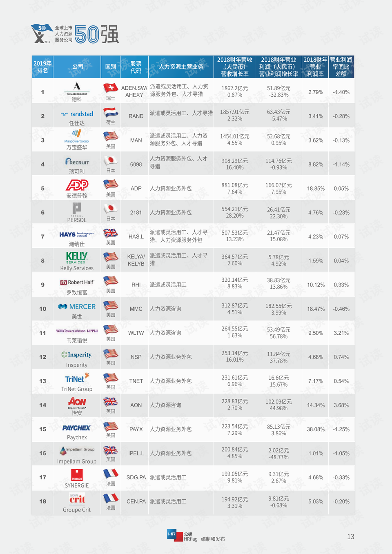The width and height of the screenshot is (392, 554).
Task: Click the PAYCHEX logo
Action: tap(76, 428)
